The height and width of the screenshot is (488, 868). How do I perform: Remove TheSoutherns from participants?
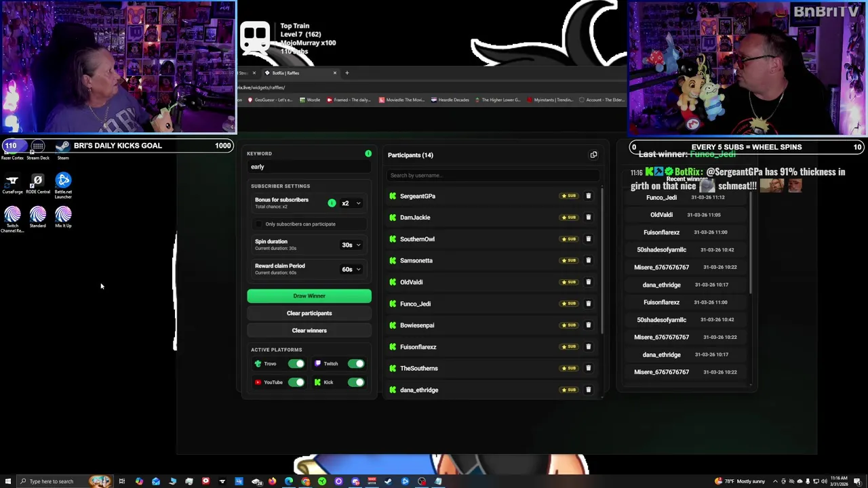pyautogui.click(x=588, y=368)
